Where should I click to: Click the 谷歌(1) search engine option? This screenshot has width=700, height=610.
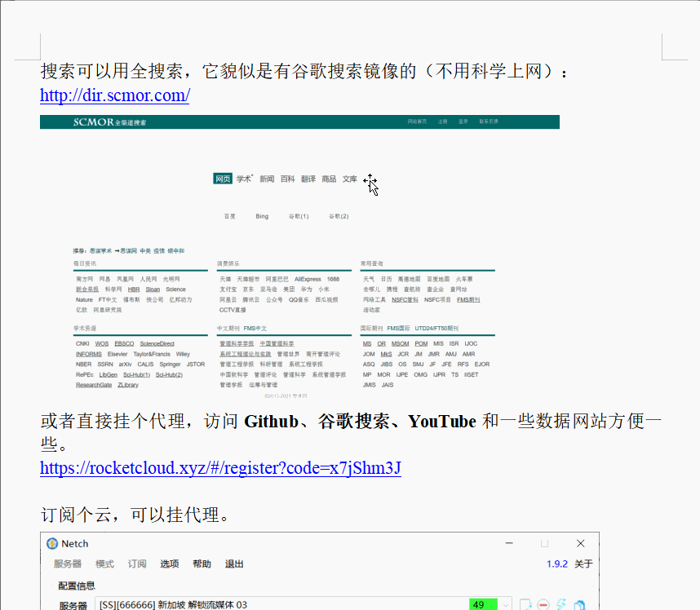tap(299, 216)
